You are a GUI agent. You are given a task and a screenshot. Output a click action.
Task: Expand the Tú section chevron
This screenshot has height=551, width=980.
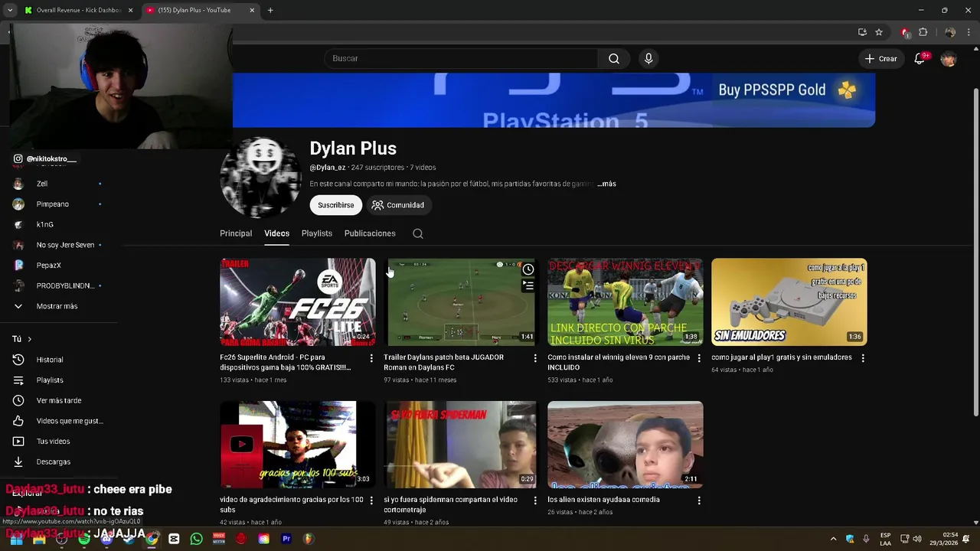click(x=29, y=339)
